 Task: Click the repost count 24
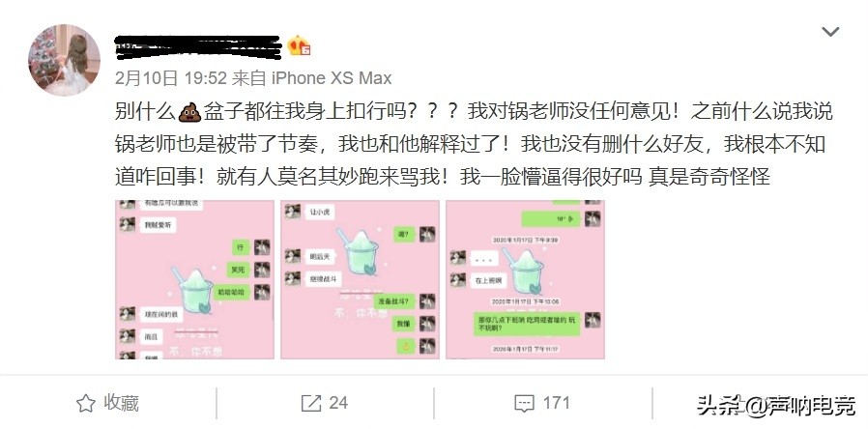pos(338,403)
